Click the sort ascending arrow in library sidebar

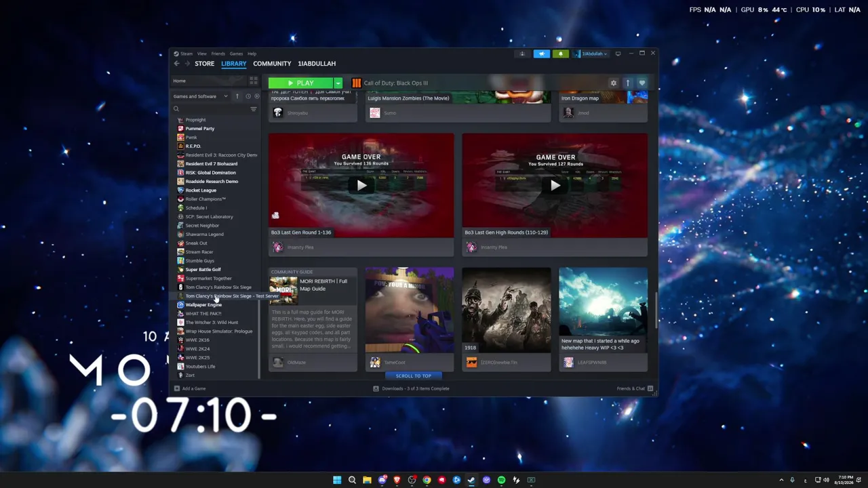(237, 96)
